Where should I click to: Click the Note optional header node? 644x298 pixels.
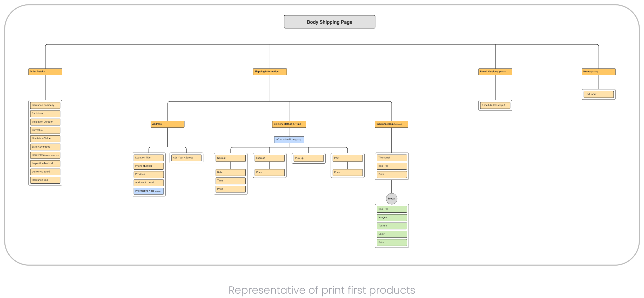(598, 72)
